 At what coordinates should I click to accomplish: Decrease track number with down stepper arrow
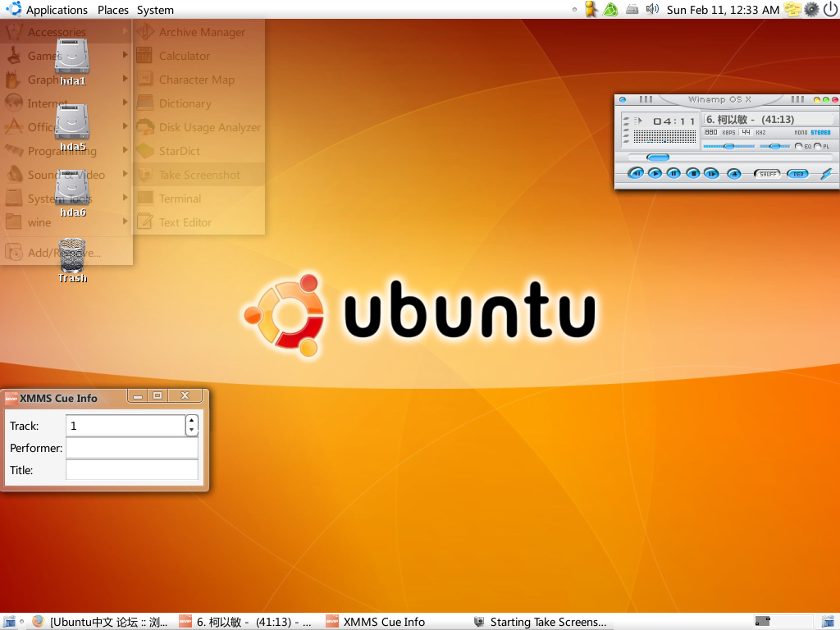tap(192, 430)
